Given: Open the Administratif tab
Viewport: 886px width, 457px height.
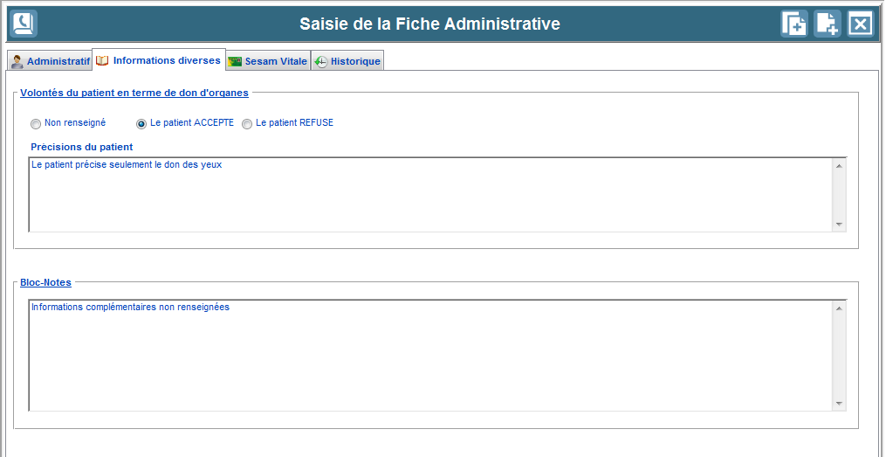Looking at the screenshot, I should point(50,61).
